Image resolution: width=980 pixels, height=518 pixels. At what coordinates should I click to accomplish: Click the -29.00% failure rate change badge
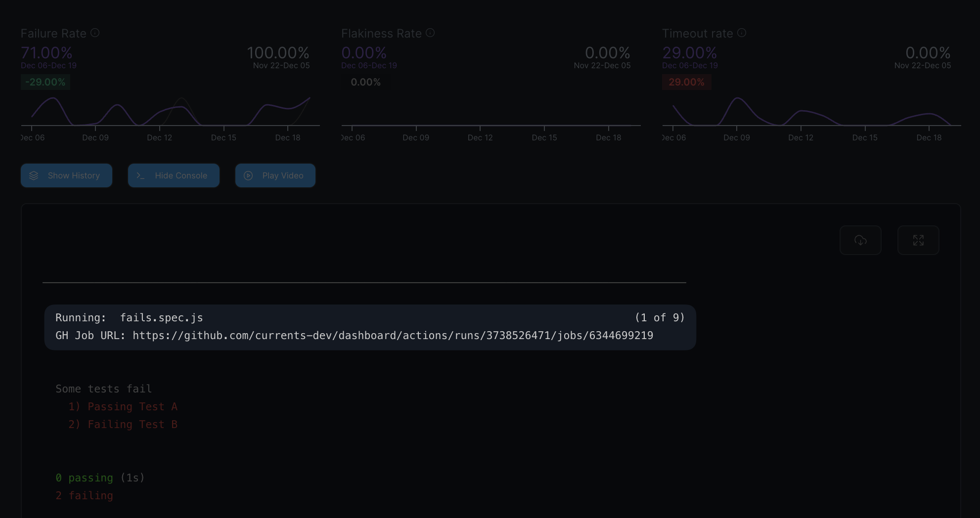coord(45,82)
